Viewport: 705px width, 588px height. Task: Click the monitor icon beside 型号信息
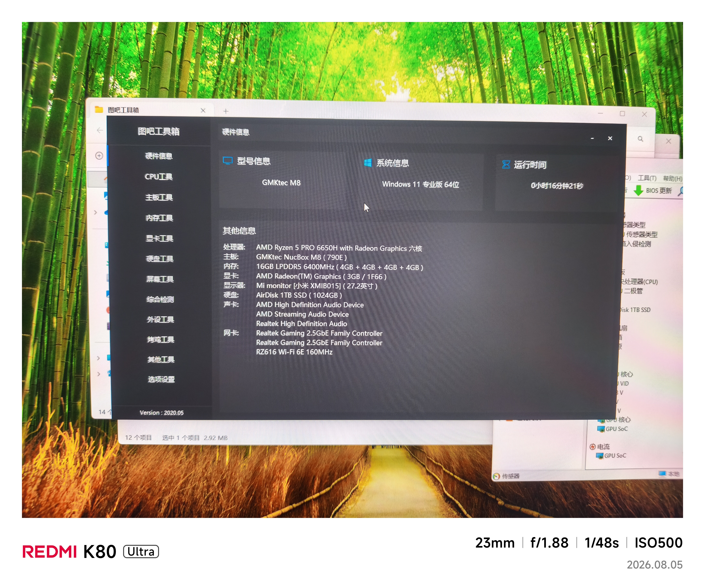[228, 160]
